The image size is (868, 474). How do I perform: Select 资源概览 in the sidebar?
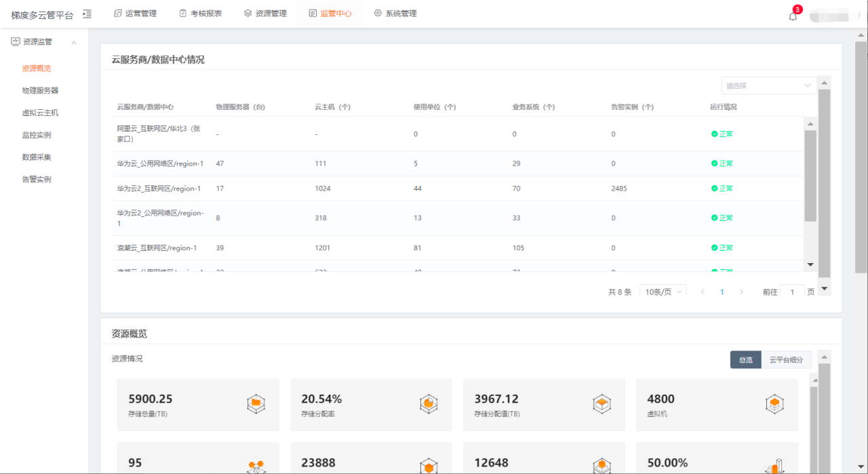[x=36, y=68]
